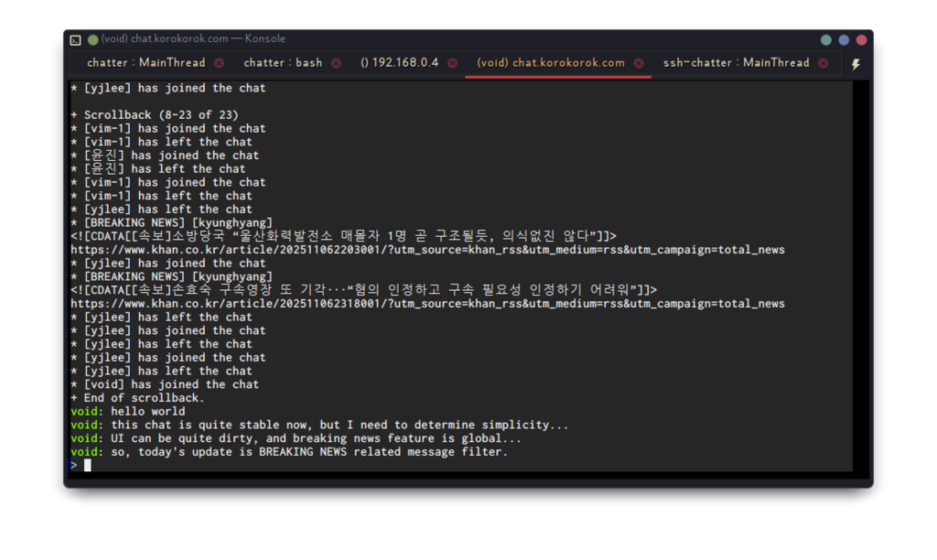
Task: Close the 'ssh-chatter : MainThread' tab
Action: [823, 63]
